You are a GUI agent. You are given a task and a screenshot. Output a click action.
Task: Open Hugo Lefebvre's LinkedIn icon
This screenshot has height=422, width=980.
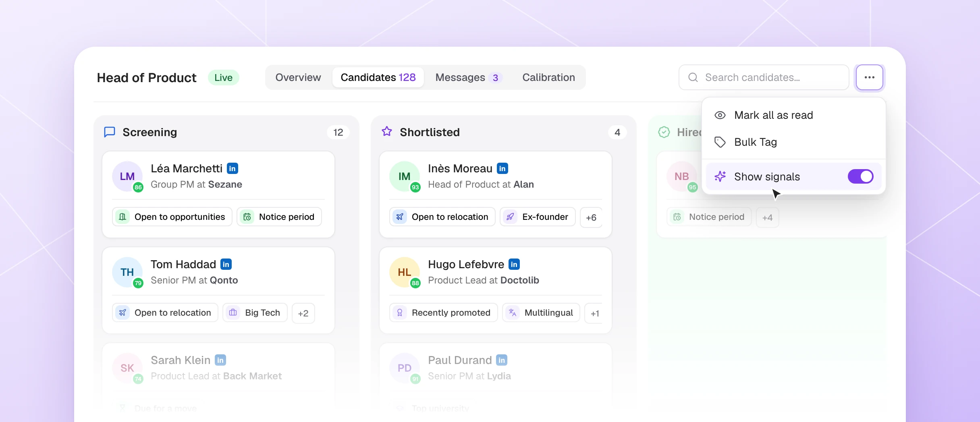coord(514,264)
